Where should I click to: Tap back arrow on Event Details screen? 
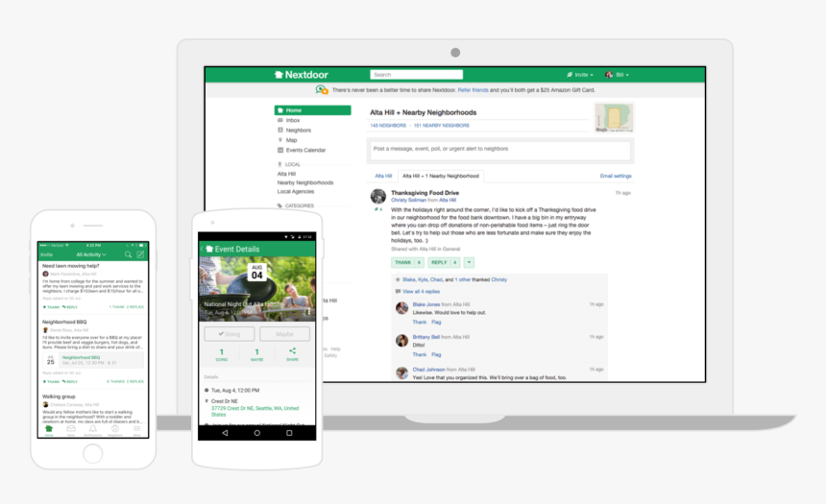(x=202, y=249)
